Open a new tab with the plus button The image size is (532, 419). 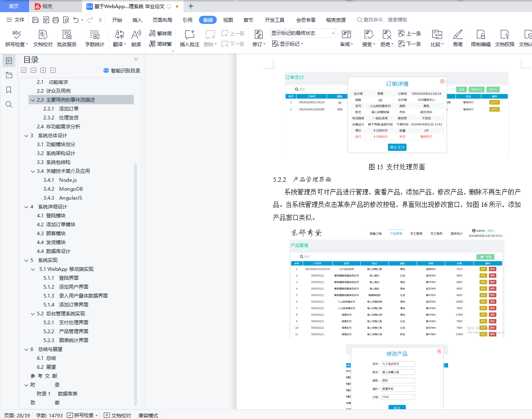click(x=191, y=6)
